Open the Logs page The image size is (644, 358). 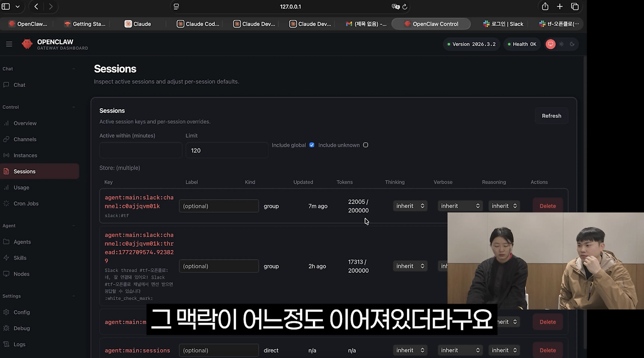tap(19, 344)
